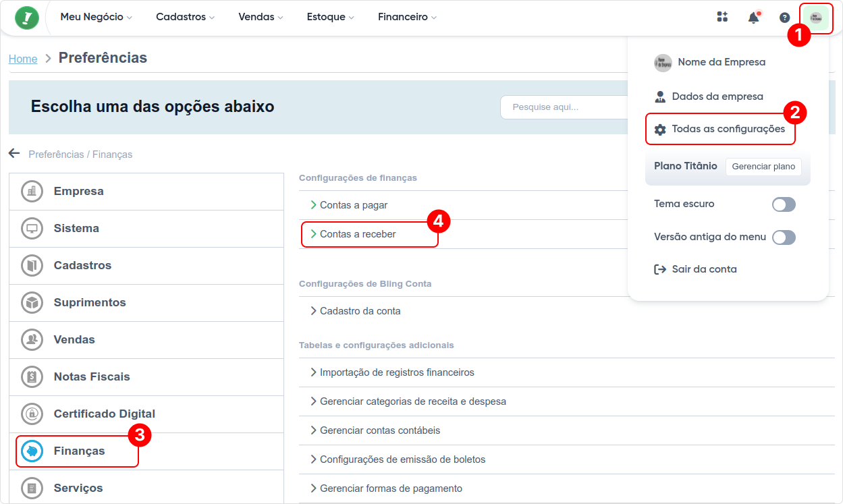Click the Certificado Digital lock icon
Screen dimensions: 843x504
pos(32,414)
